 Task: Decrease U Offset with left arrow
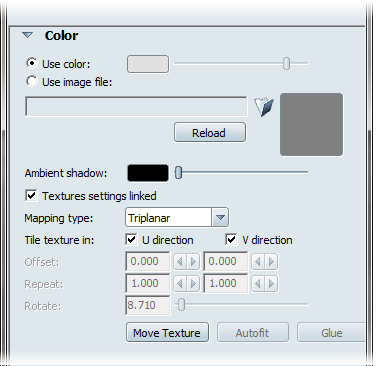coord(180,262)
